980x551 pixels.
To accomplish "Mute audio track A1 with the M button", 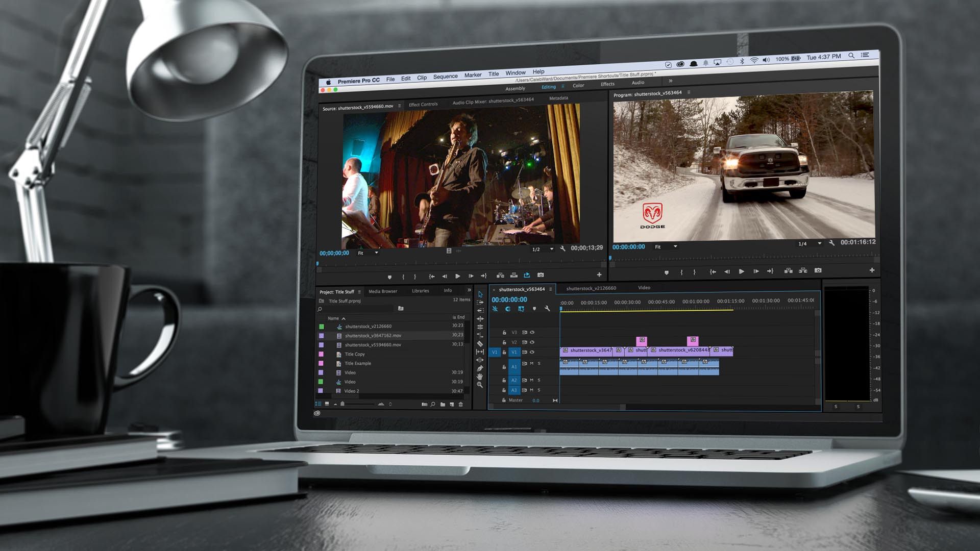I will tap(532, 363).
